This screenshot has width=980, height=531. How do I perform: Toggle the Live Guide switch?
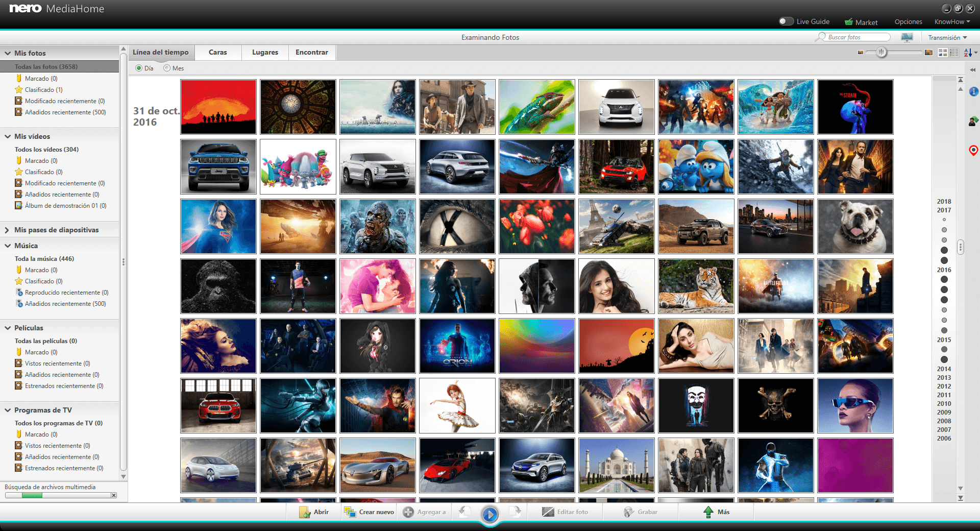[x=787, y=21]
